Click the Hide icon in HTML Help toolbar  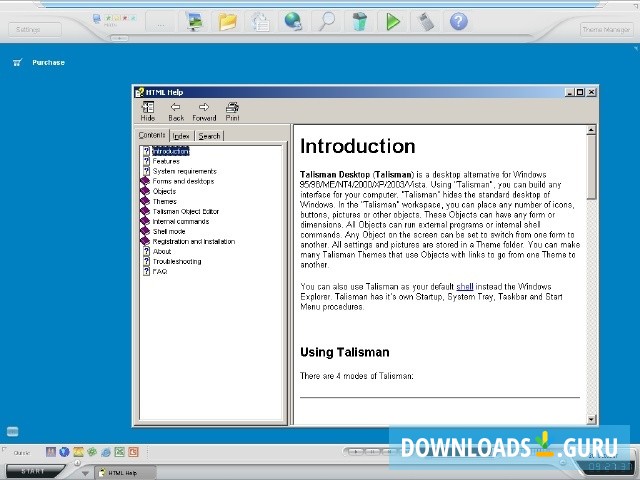147,111
